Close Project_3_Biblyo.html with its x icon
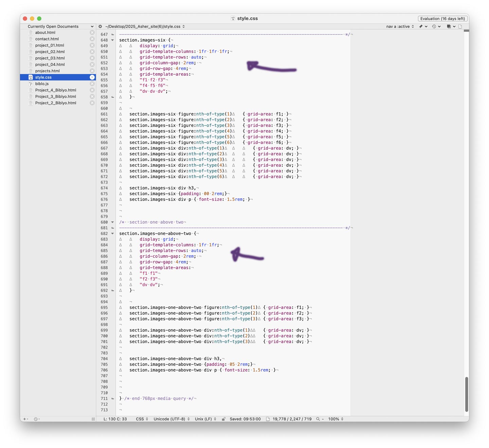489x448 pixels. [x=92, y=96]
